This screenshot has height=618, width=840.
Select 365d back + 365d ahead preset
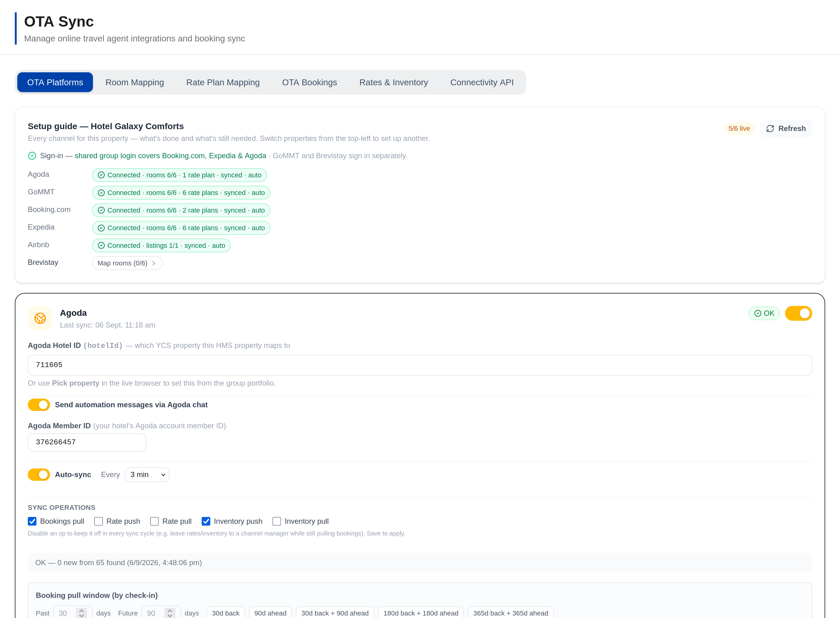click(x=511, y=613)
